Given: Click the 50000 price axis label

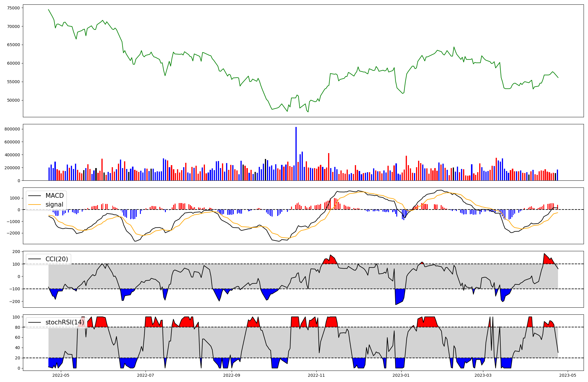Looking at the screenshot, I should [x=14, y=100].
